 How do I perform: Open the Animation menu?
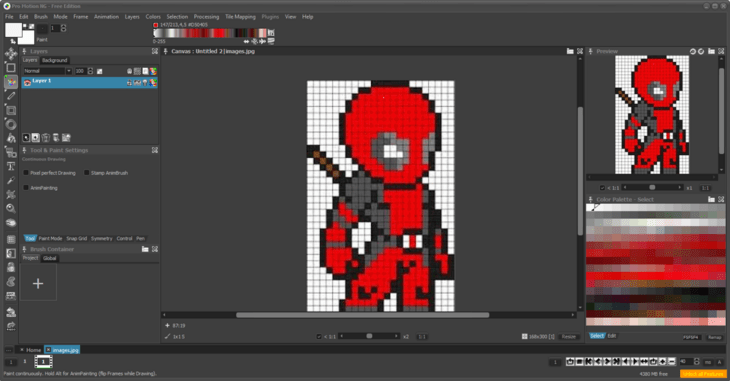coord(106,17)
